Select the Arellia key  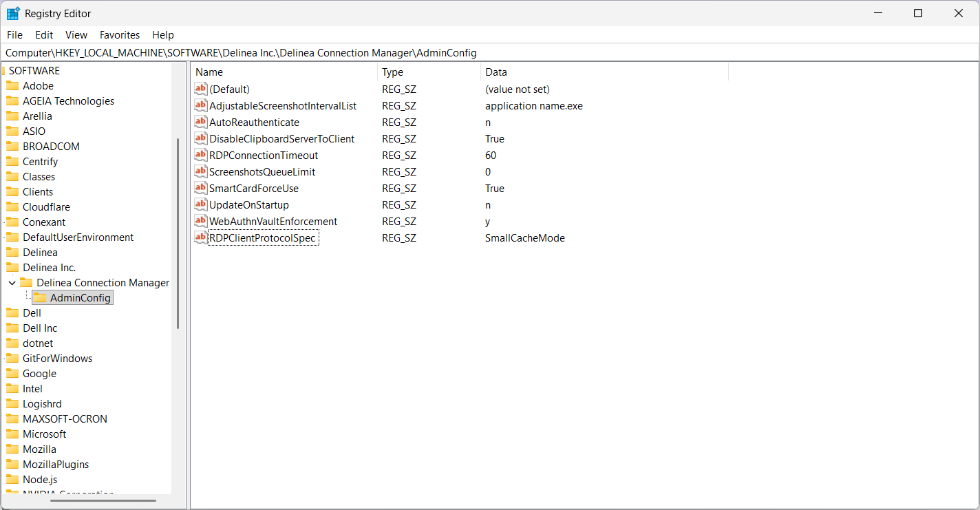pos(37,116)
